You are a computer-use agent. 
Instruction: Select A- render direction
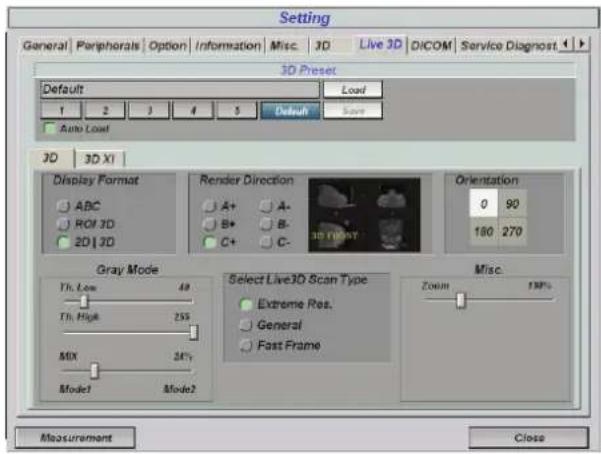pyautogui.click(x=266, y=206)
